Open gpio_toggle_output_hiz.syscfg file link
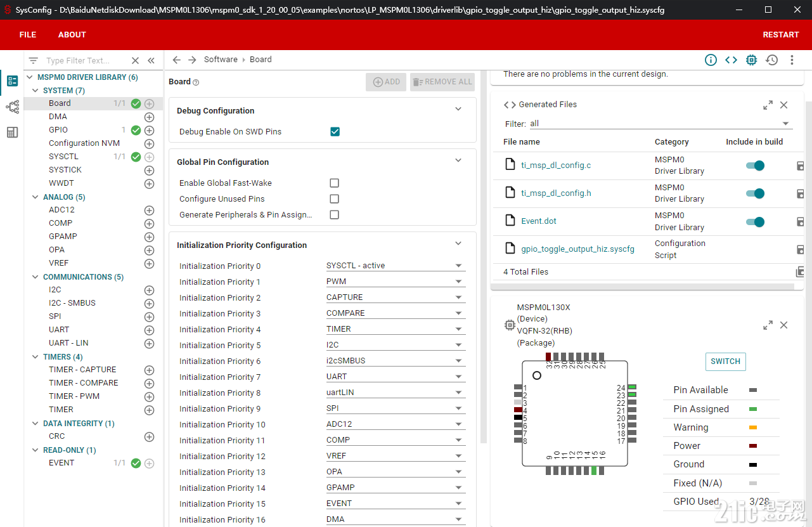Screen dimensions: 812x527 577,249
